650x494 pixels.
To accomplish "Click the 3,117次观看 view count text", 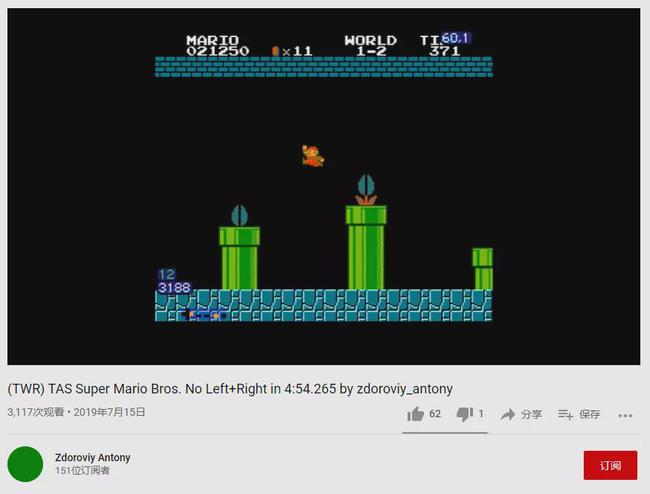I will [x=36, y=412].
